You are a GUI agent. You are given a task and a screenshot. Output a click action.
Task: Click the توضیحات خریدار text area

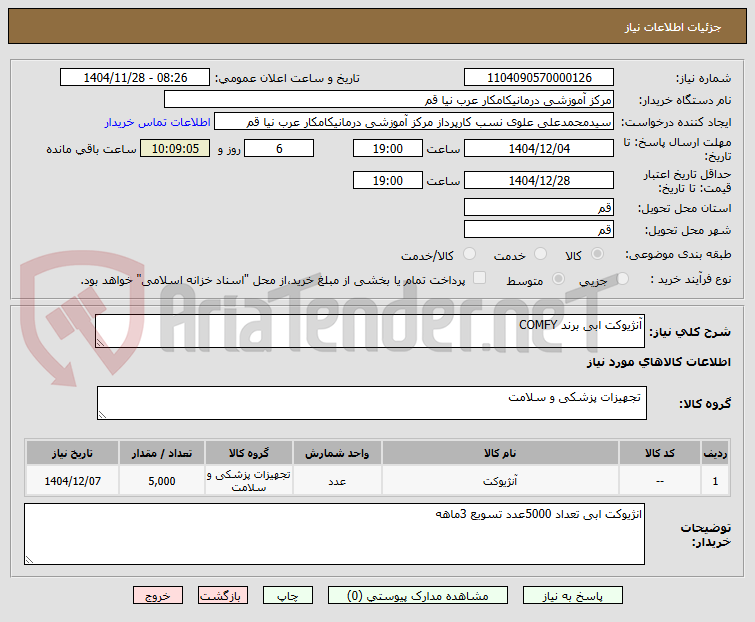tap(334, 534)
